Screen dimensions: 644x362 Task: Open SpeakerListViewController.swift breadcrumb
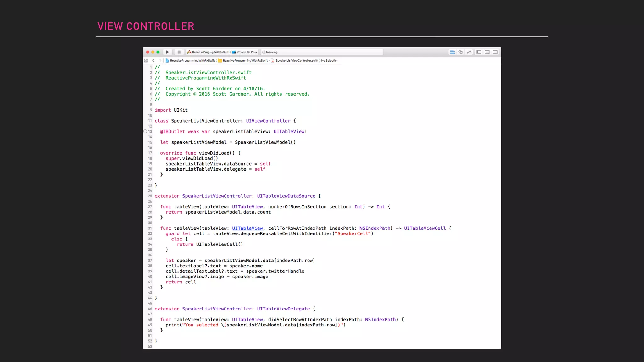[x=297, y=61]
